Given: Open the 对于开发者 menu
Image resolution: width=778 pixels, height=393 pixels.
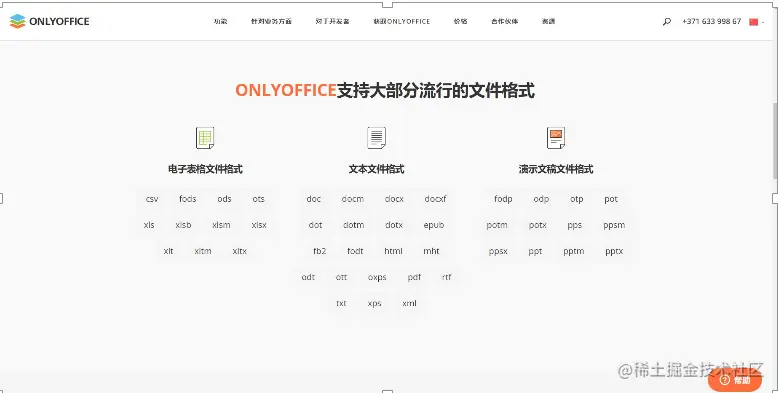Looking at the screenshot, I should (x=332, y=21).
